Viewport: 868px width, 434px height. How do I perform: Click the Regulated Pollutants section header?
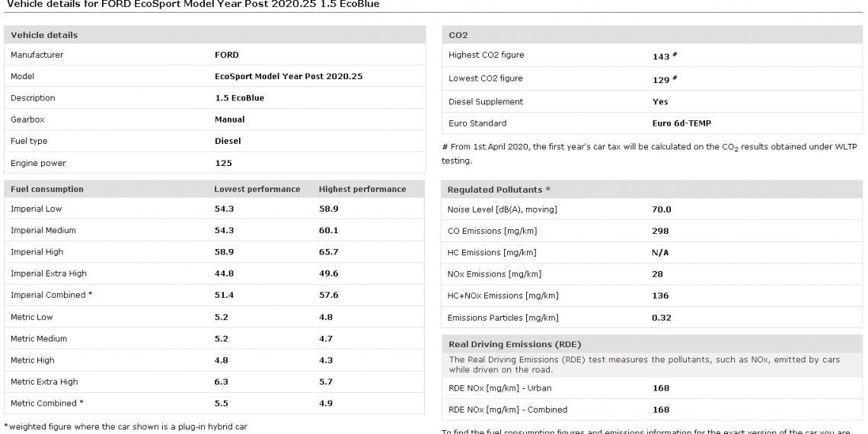coord(499,189)
